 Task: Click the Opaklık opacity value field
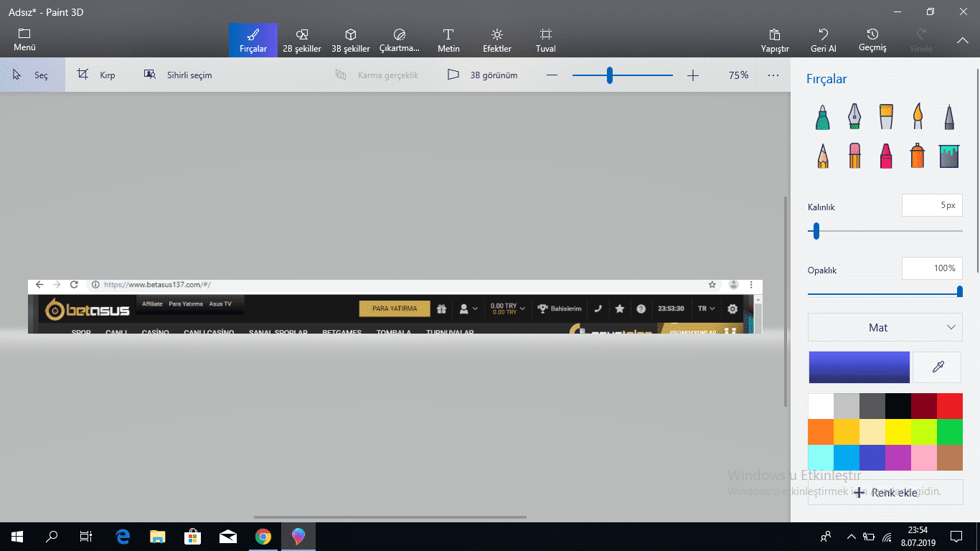coord(932,268)
